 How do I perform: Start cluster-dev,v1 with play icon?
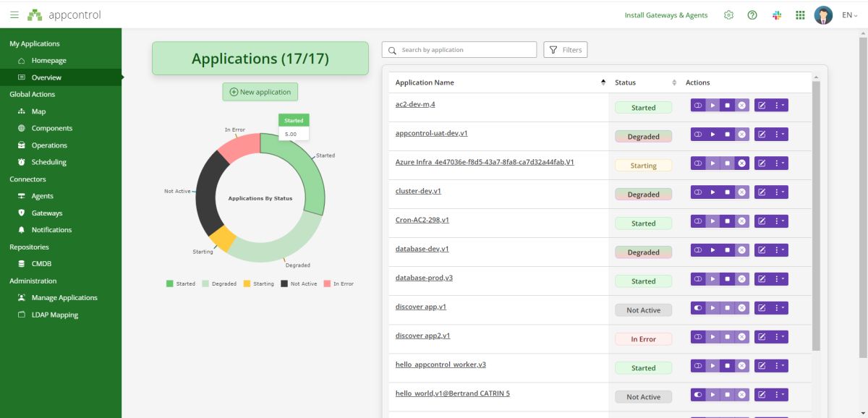(712, 192)
